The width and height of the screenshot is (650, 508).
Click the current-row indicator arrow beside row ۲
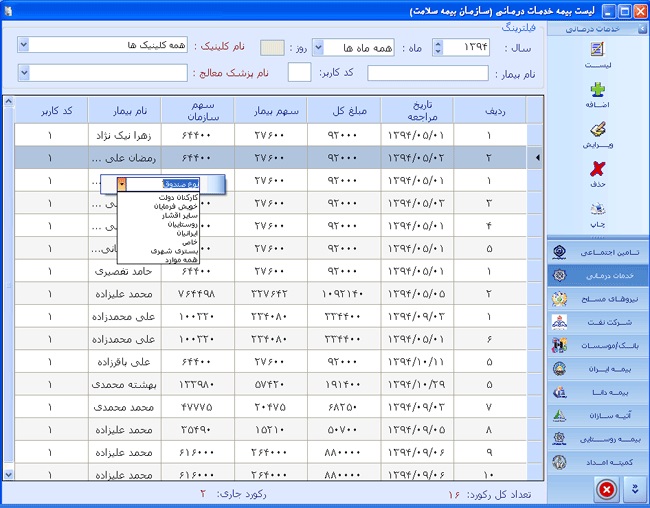click(x=537, y=158)
